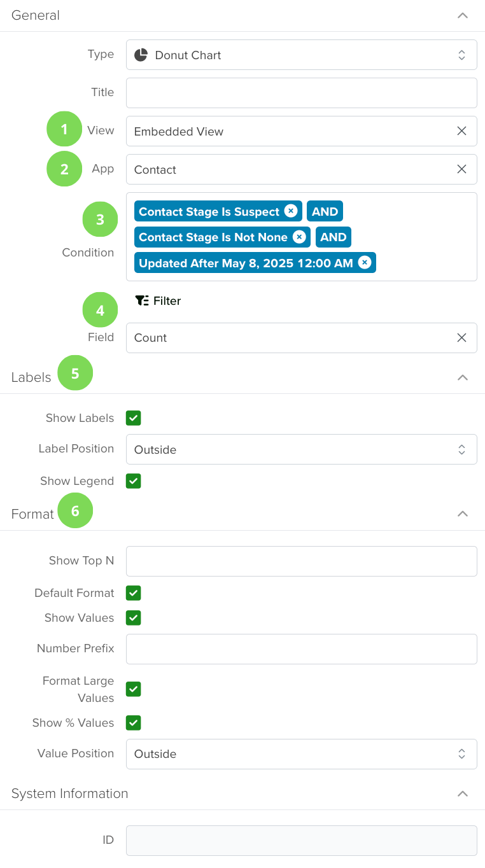Screen dimensions: 485x868
Task: Uncheck the Show Labels checkbox
Action: point(133,418)
